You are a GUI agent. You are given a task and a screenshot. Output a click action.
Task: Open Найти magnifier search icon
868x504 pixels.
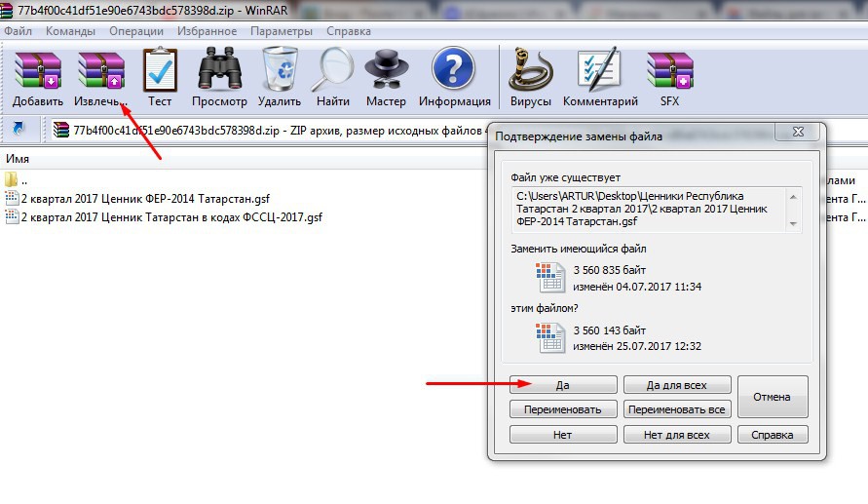333,70
